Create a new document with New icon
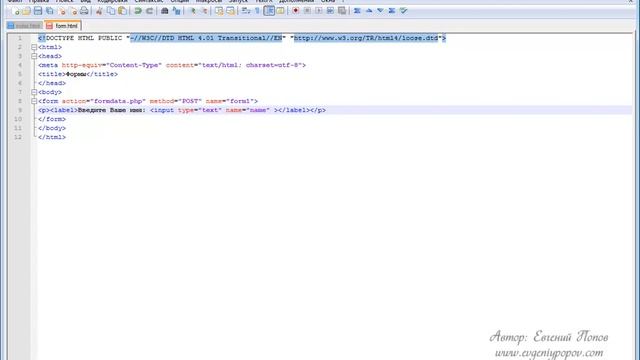 coord(16,11)
